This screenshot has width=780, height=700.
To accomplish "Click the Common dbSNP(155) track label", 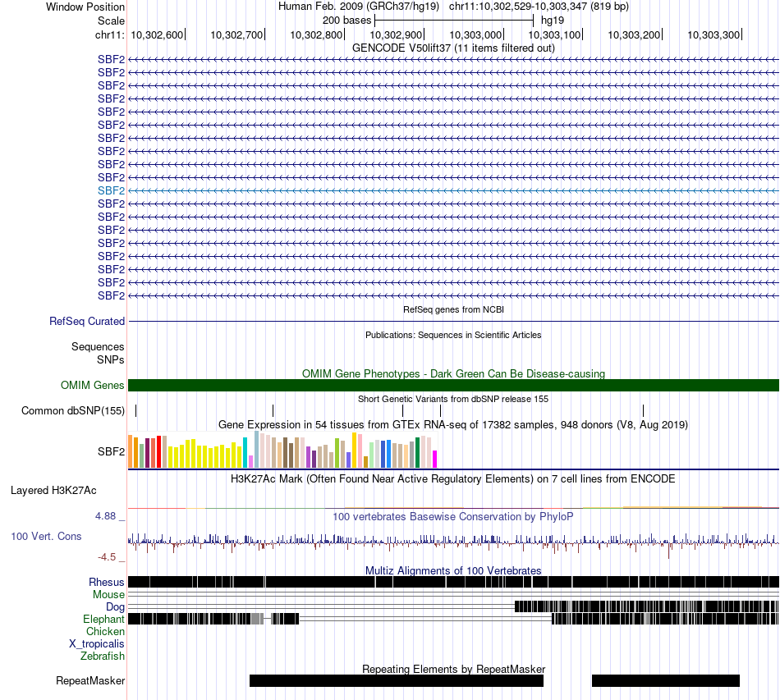I will pos(72,410).
